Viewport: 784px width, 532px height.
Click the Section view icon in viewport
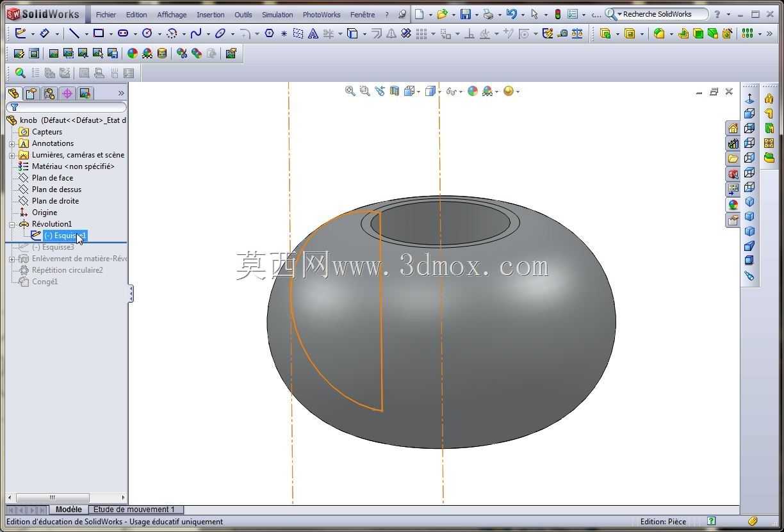(395, 91)
